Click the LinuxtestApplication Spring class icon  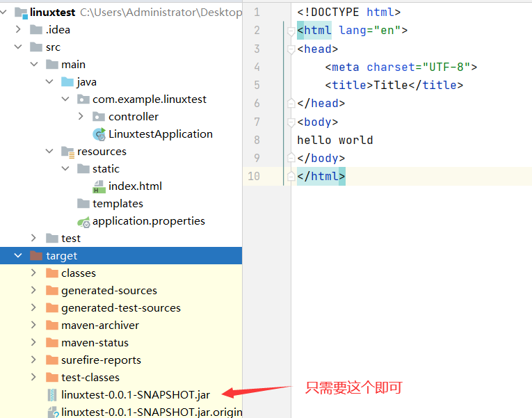99,134
